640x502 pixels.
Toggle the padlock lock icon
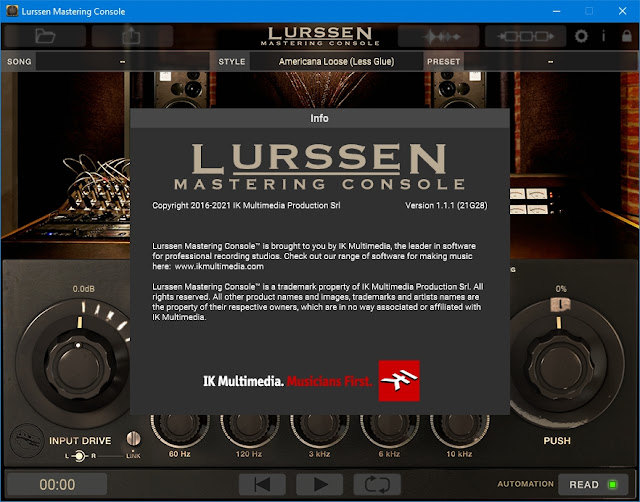coord(627,36)
